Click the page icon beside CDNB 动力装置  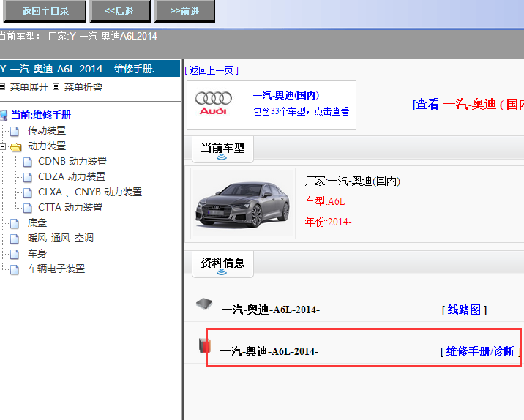click(28, 162)
